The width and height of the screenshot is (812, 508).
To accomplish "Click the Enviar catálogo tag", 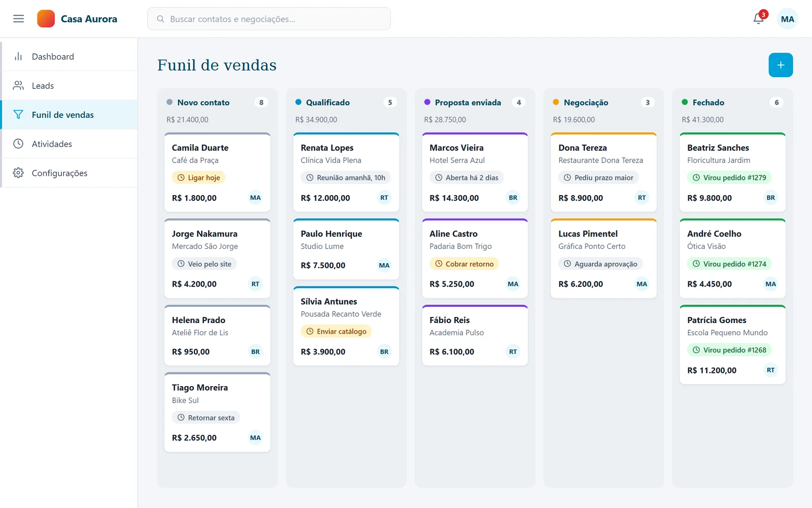I will click(x=336, y=331).
